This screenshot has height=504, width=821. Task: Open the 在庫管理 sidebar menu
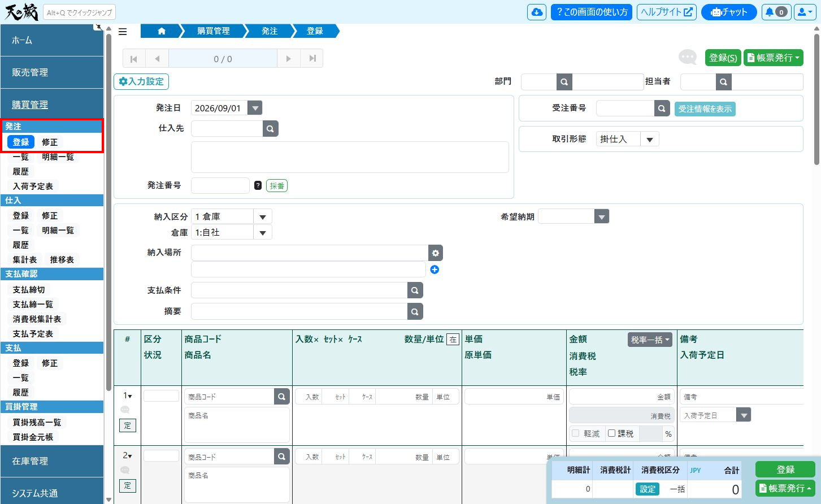[52, 461]
